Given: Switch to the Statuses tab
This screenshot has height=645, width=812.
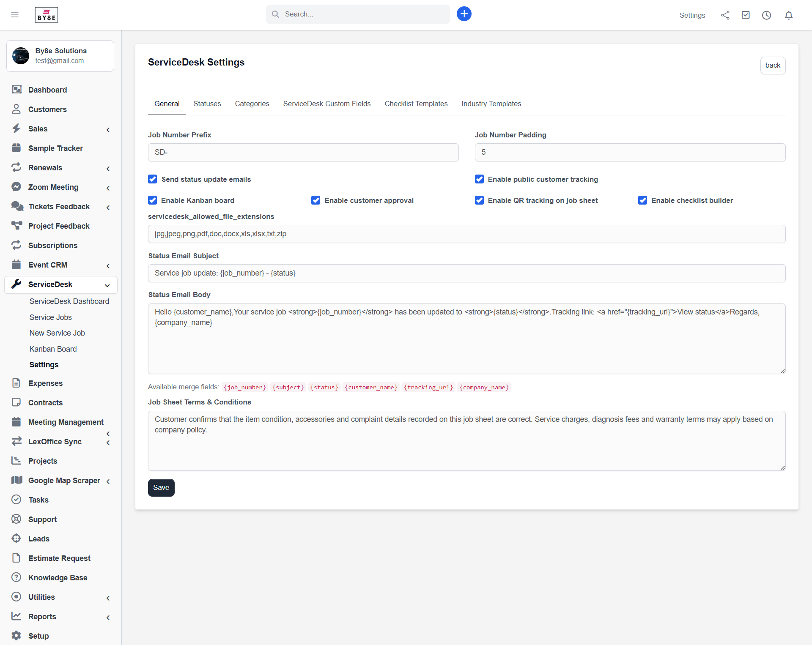Looking at the screenshot, I should coord(207,104).
